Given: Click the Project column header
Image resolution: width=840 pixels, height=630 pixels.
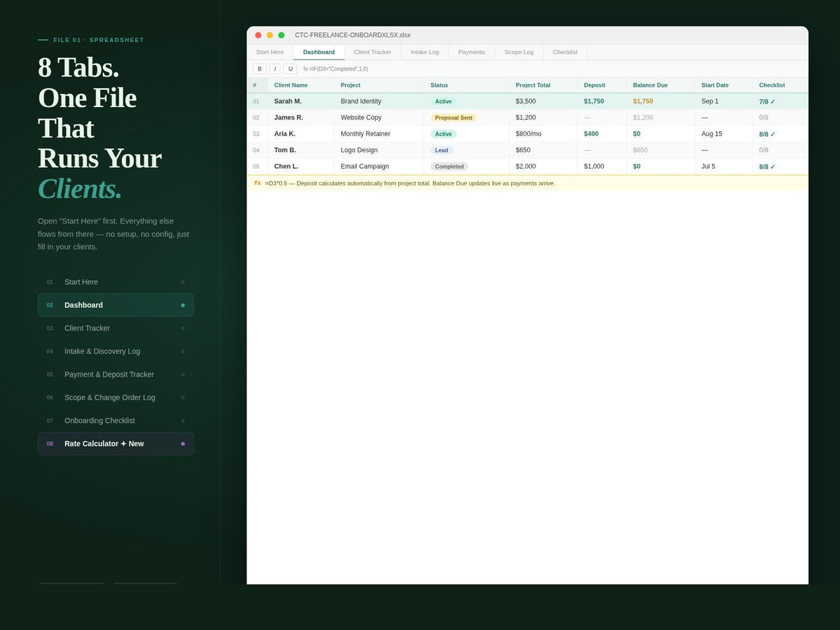Looking at the screenshot, I should coord(379,85).
